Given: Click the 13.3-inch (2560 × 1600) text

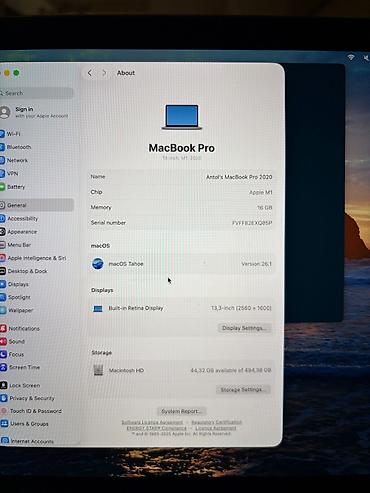Looking at the screenshot, I should (x=241, y=308).
